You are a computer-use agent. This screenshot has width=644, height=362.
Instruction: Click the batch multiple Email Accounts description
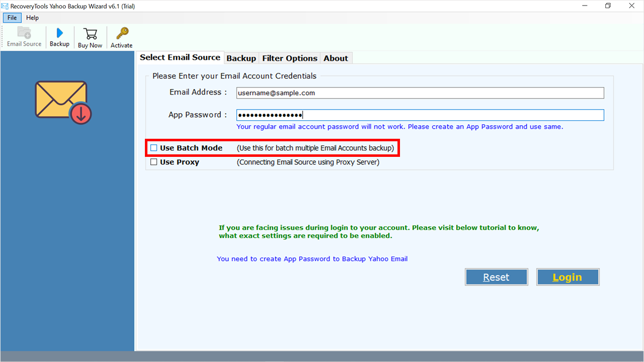click(x=315, y=148)
